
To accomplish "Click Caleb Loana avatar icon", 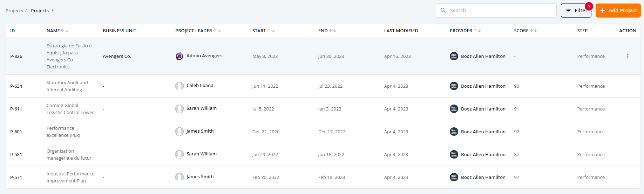I will point(179,86).
